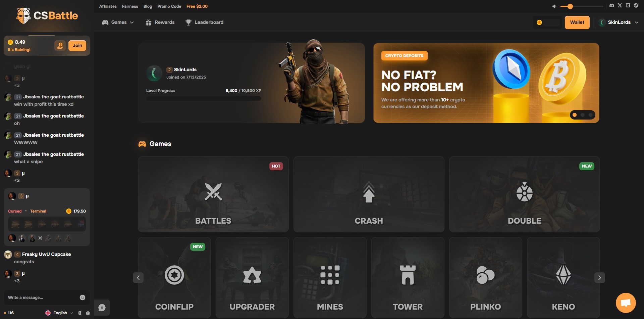Click the NEW badge on Coinflip
644x319 pixels.
198,247
